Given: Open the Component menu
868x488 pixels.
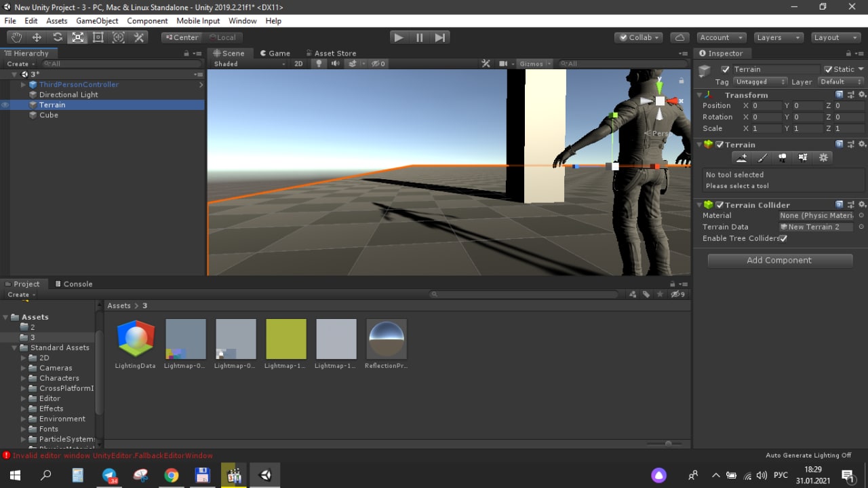Looking at the screenshot, I should point(147,21).
